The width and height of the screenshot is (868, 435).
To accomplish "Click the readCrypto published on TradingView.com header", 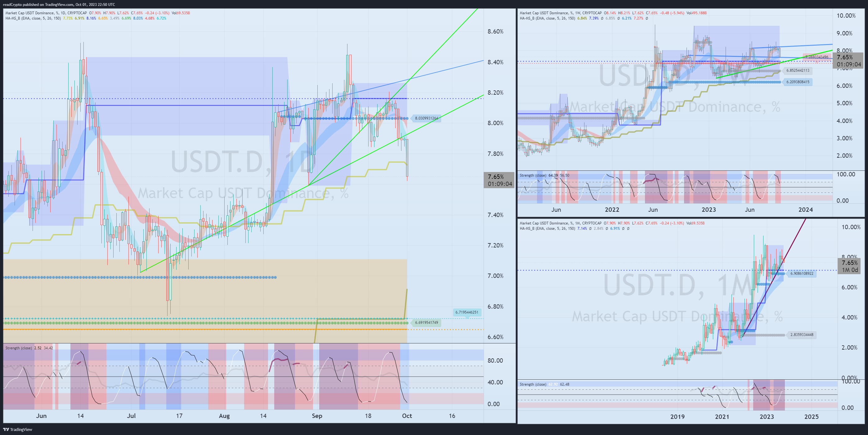I will (x=59, y=4).
